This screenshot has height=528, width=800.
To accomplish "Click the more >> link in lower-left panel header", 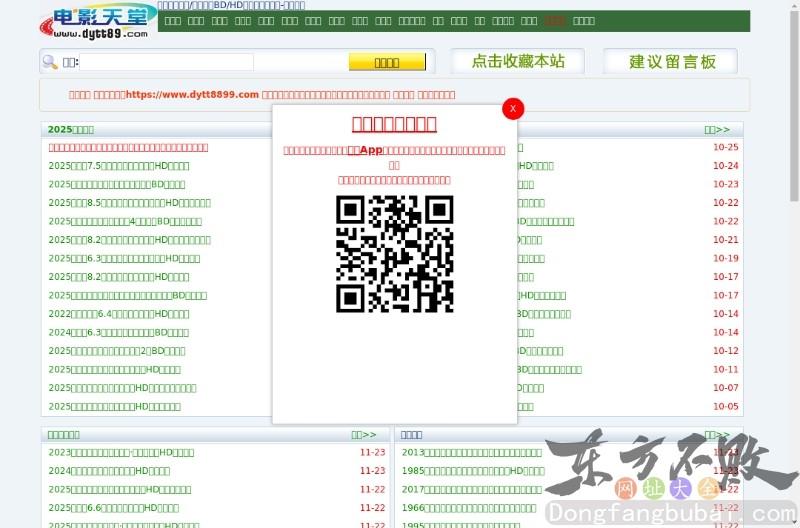I will point(363,435).
